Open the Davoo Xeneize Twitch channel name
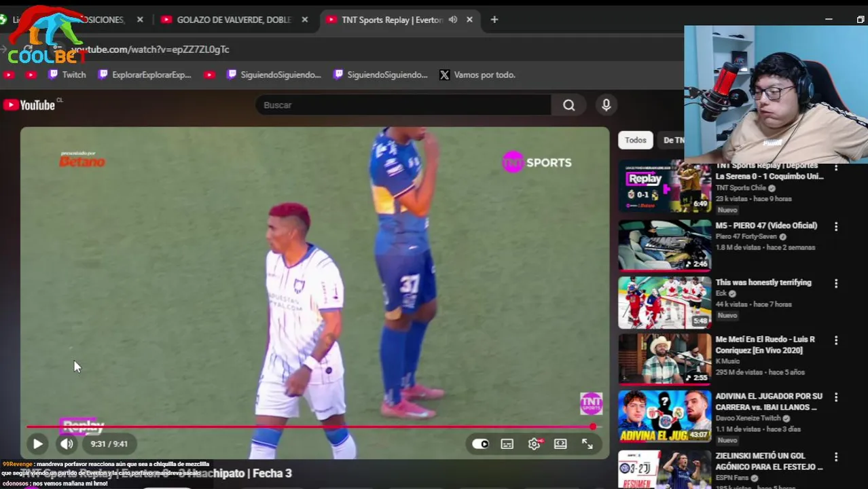Image resolution: width=868 pixels, height=489 pixels. (748, 418)
